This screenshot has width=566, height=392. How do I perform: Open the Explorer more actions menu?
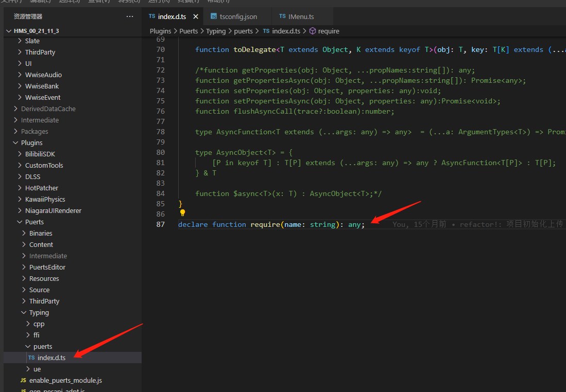129,16
